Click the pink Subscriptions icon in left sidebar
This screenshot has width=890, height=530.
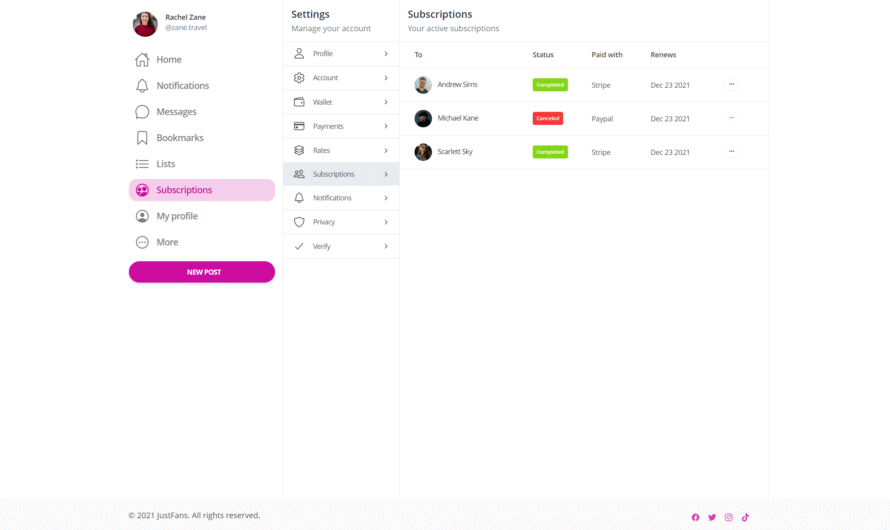coord(142,190)
